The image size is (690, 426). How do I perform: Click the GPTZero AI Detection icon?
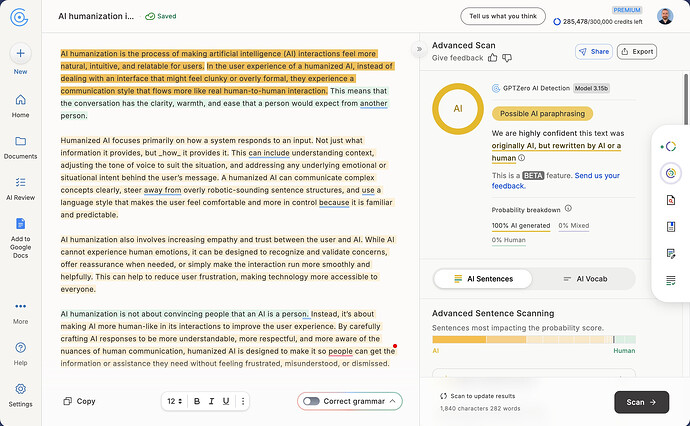[495, 88]
